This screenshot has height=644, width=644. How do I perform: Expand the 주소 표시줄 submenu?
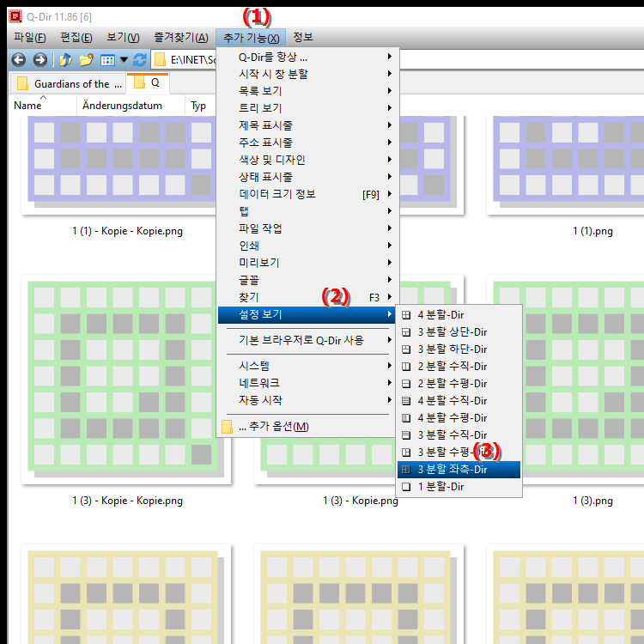307,143
